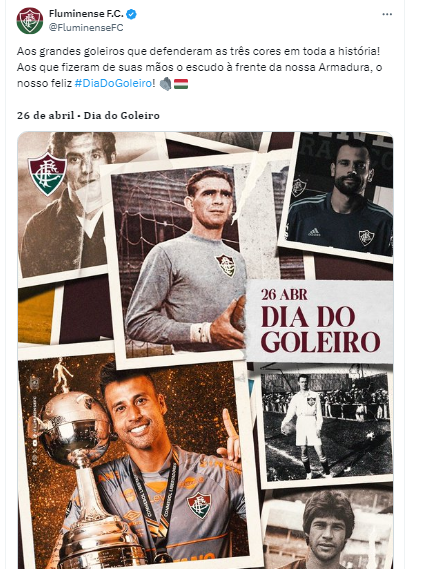This screenshot has height=569, width=421.
Task: Click the bearded goalkeeper in Adidas shirt photo
Action: (x=339, y=196)
